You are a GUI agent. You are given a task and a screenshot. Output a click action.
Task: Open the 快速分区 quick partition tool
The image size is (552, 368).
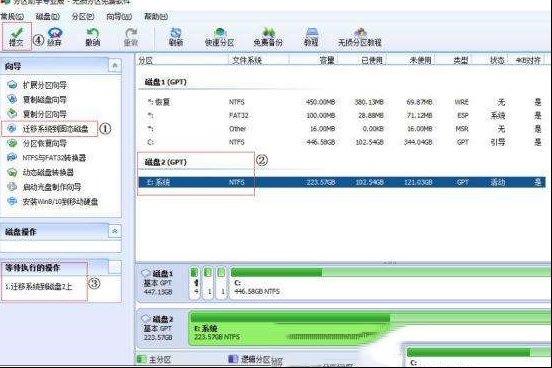click(x=219, y=37)
